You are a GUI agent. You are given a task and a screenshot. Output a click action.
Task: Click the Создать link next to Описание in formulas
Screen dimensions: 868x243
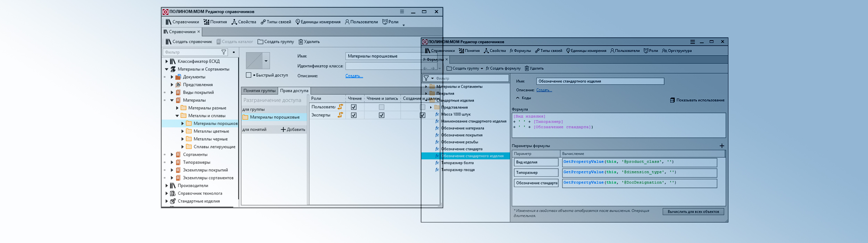[544, 90]
